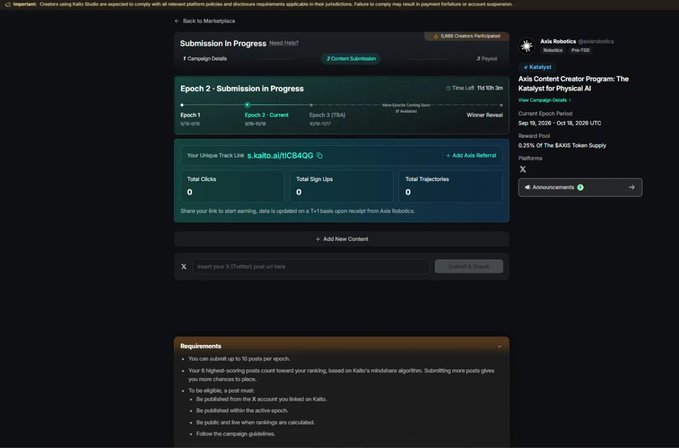Click the X logo beside URL input
Screen dimensions: 679x448
pos(184,267)
